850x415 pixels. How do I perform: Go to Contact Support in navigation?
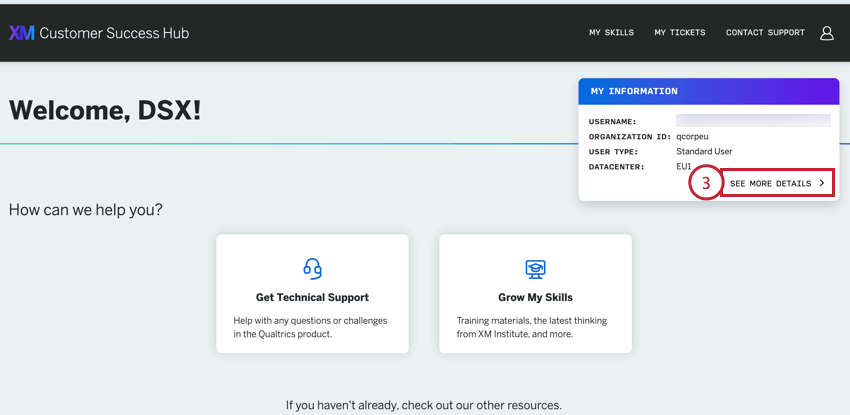765,33
